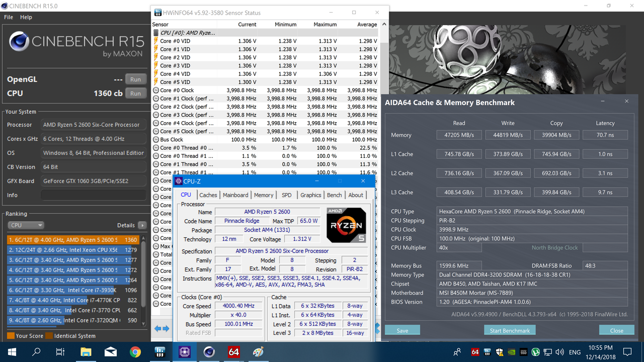Screen dimensions: 644x362
Task: Switch to CPU-Z Bench tab
Action: coord(335,195)
